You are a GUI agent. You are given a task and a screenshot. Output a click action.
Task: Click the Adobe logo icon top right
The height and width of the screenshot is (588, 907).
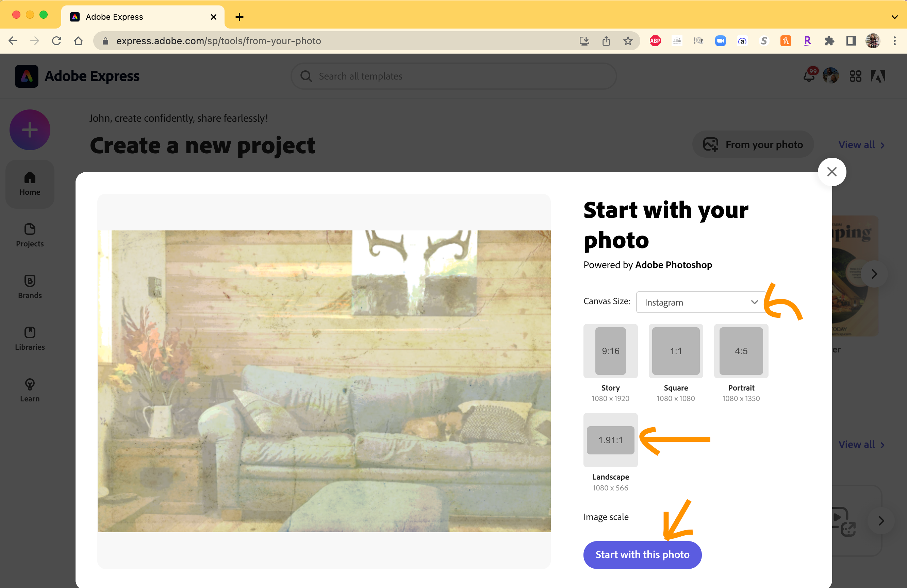click(x=878, y=76)
